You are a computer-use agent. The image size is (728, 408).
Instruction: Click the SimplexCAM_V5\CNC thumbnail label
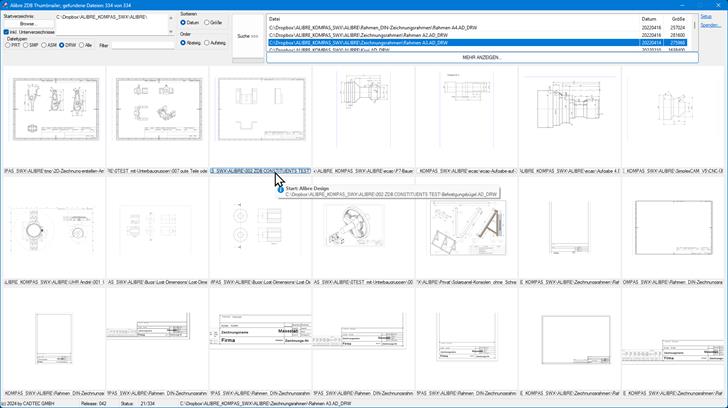coord(673,171)
